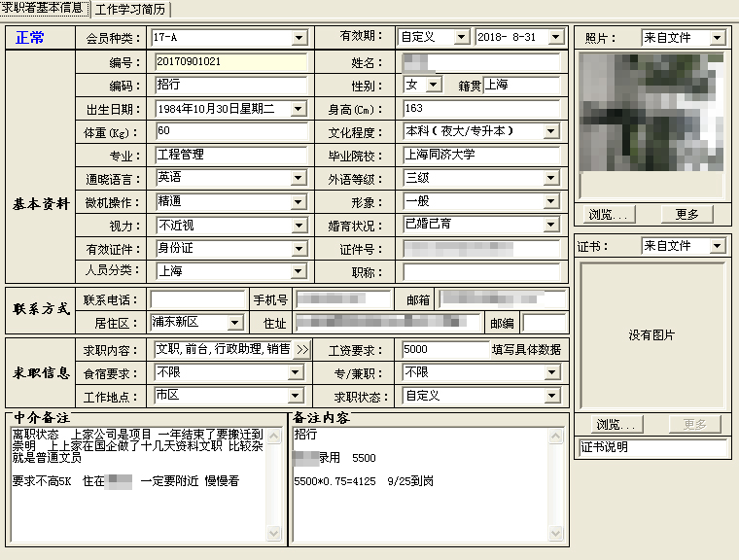Screen dimensions: 739x560
Task: Expand the 性别 dropdown
Action: (x=434, y=85)
